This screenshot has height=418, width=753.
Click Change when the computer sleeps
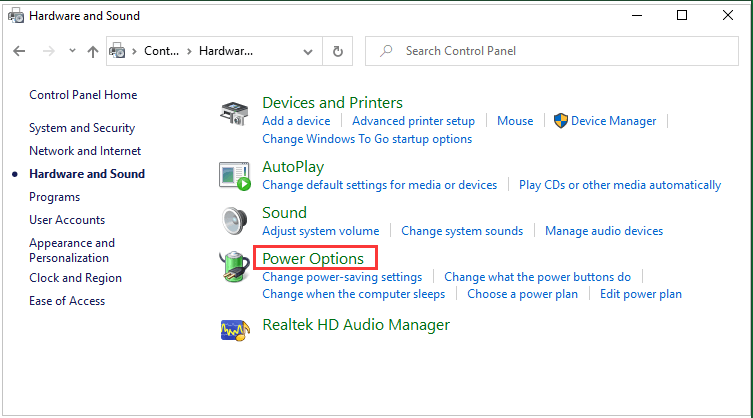pos(353,294)
